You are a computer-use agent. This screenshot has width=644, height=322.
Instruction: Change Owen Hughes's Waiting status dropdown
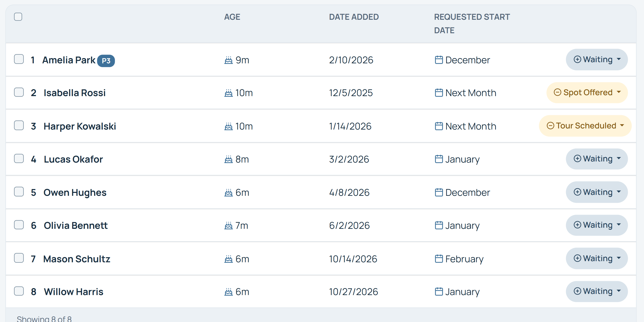(597, 192)
